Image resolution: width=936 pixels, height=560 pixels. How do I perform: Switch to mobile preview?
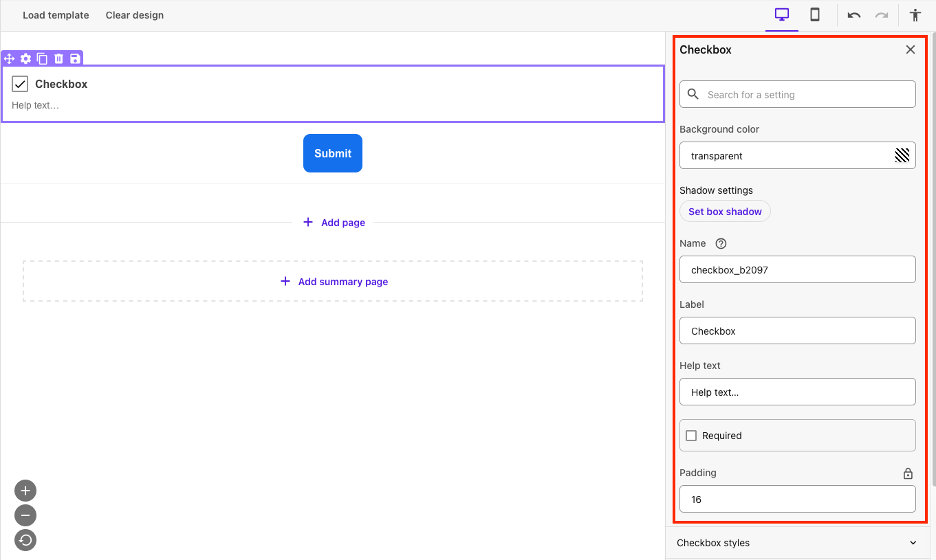[814, 14]
